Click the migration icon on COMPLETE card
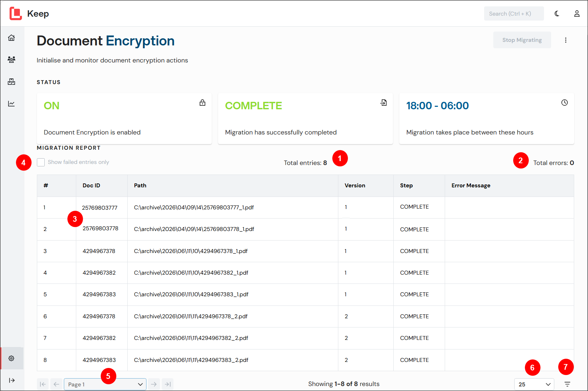Screen dimensions: 588x391 click(384, 103)
